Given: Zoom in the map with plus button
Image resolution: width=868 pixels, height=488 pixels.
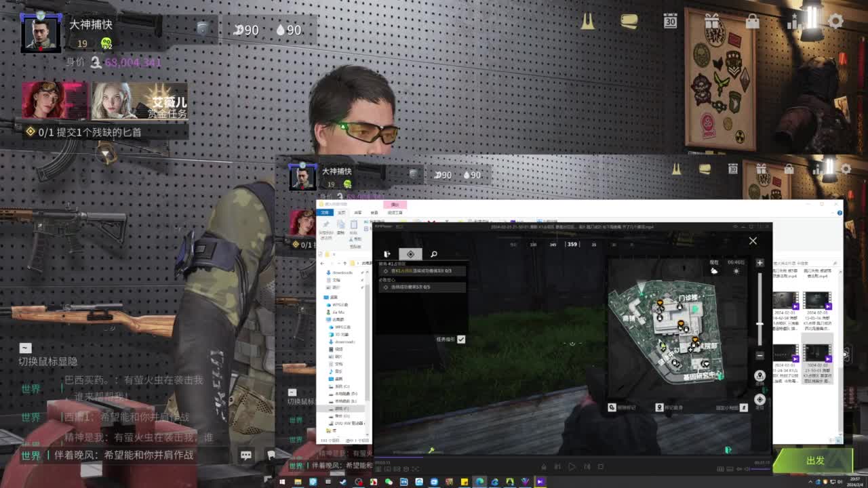Looking at the screenshot, I should pyautogui.click(x=759, y=262).
